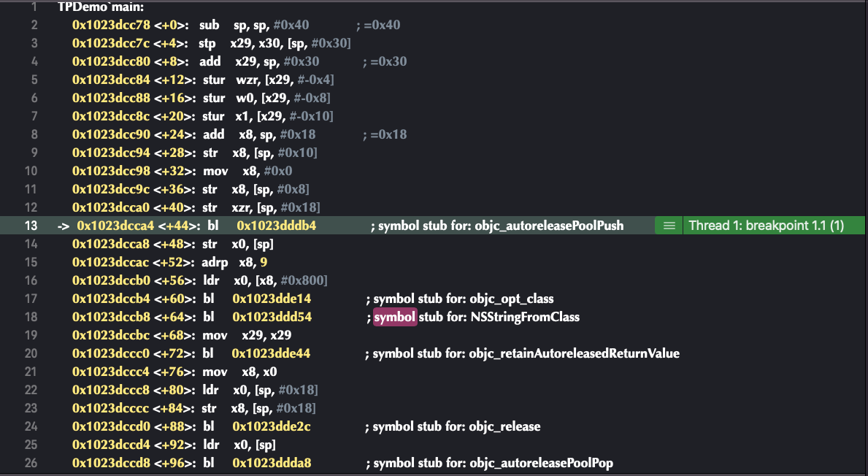Click 'objc_retainAutoreleasedReturnValue' in the comment

tap(574, 353)
